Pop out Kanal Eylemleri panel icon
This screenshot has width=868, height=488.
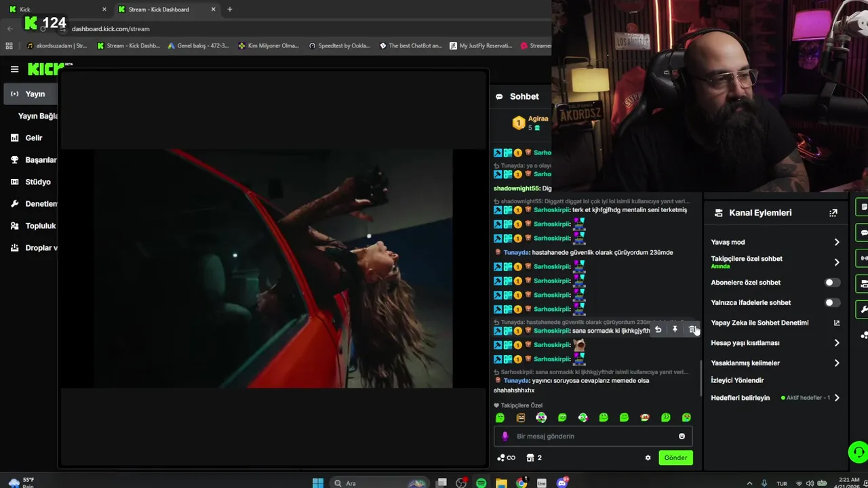coord(833,213)
